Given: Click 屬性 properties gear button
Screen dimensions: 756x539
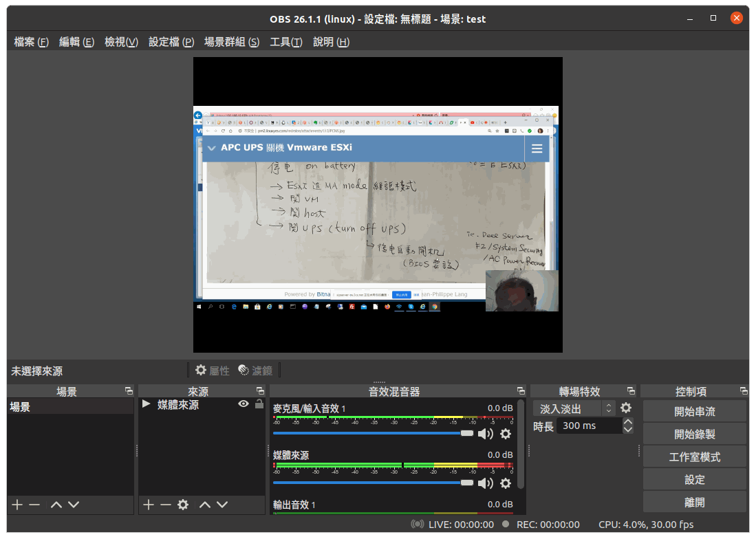Looking at the screenshot, I should pos(212,371).
